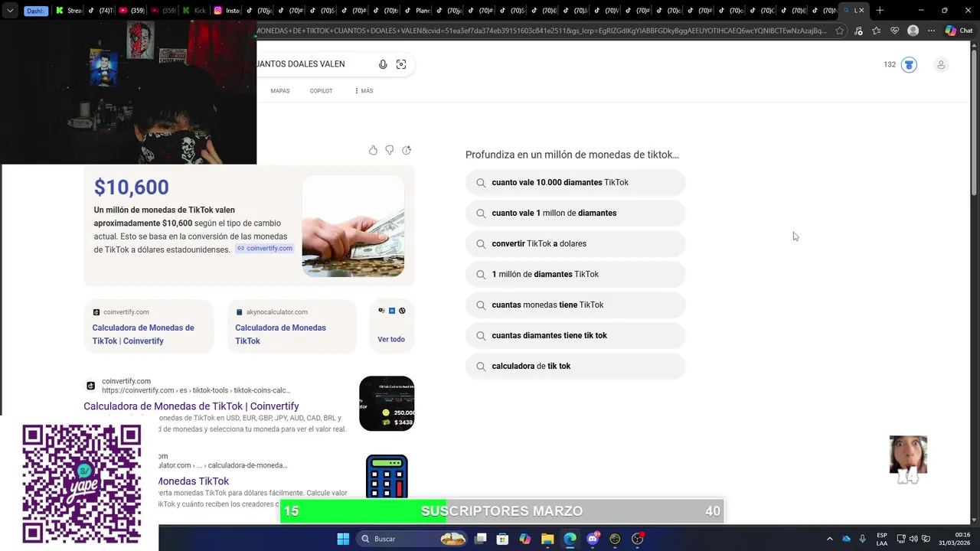Give thumbs up to the answer
This screenshot has width=980, height=551.
pos(373,150)
